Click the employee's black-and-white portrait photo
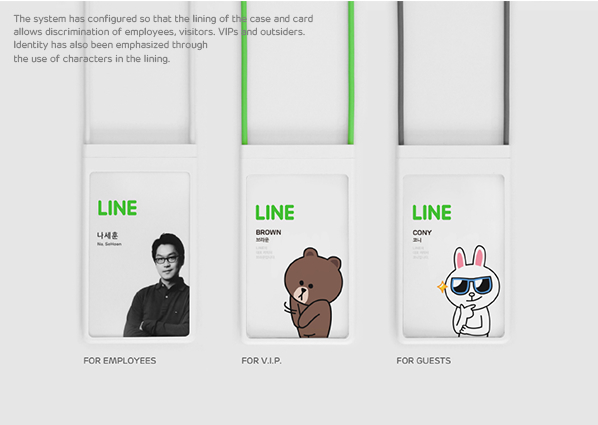598x425 pixels. (156, 285)
